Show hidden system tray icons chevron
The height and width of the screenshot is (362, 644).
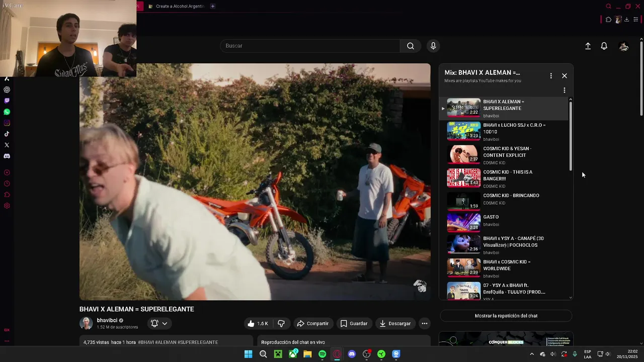pyautogui.click(x=532, y=354)
